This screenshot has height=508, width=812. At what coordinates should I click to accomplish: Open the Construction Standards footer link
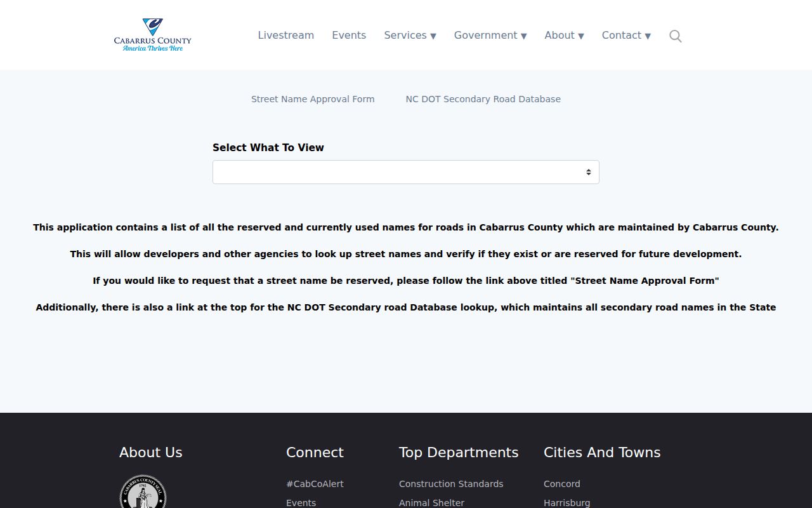[451, 484]
